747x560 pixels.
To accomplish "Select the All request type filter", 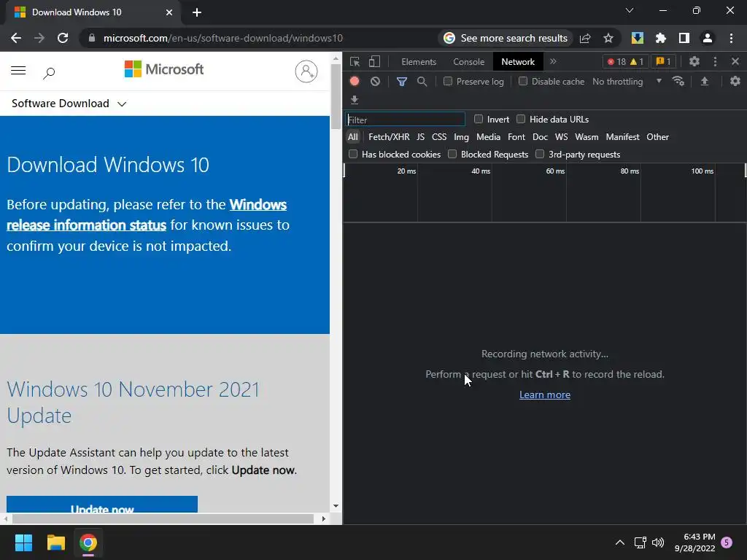I will click(x=352, y=136).
